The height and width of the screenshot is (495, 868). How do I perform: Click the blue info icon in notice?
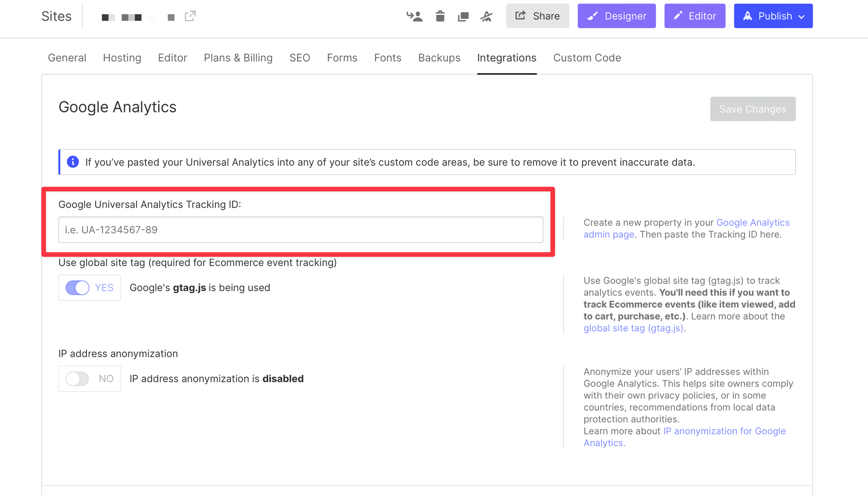point(73,162)
